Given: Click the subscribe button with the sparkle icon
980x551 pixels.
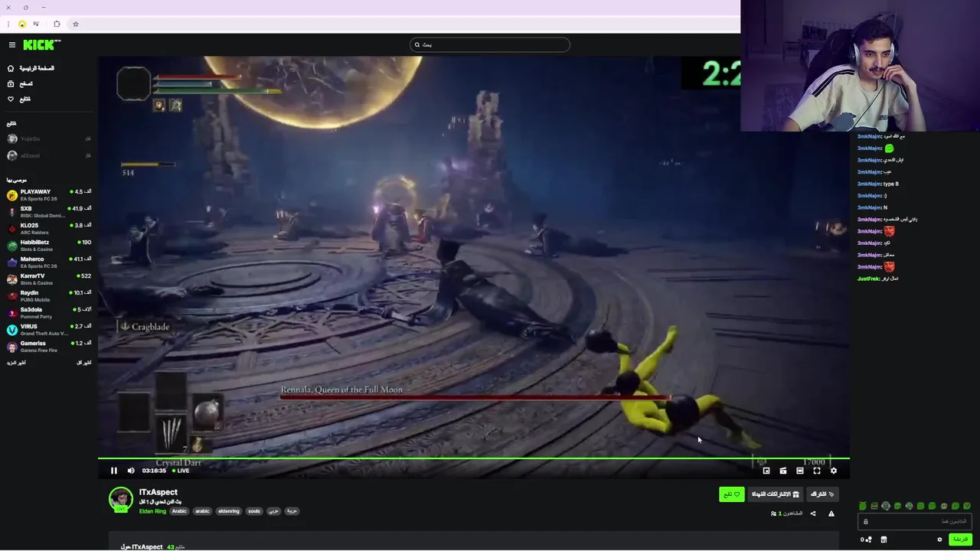Looking at the screenshot, I should pos(822,494).
